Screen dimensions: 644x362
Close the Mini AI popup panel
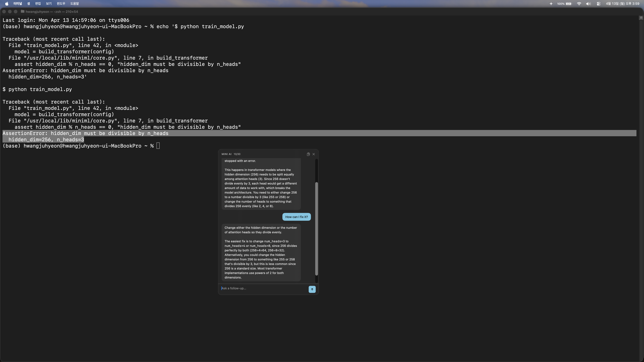pyautogui.click(x=313, y=154)
